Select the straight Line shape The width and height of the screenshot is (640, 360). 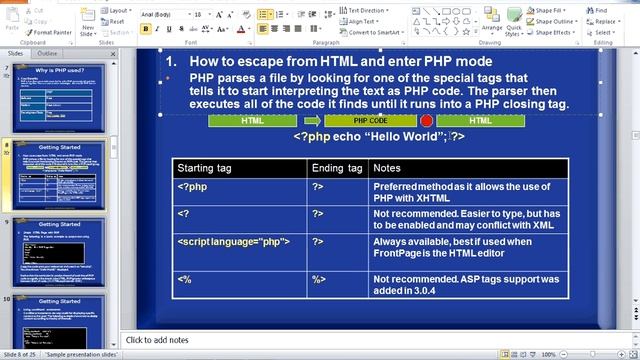pos(426,11)
